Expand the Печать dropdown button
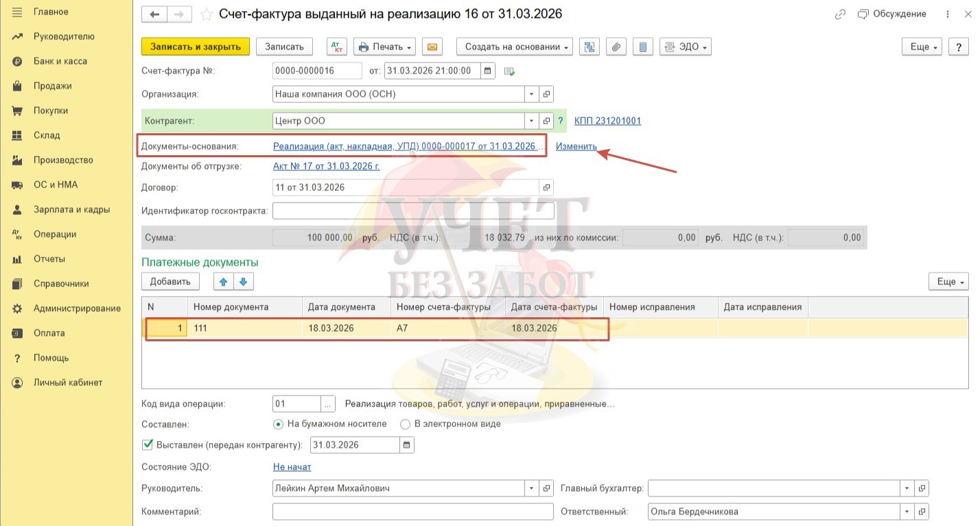Screen dimensions: 980x526 [x=385, y=47]
